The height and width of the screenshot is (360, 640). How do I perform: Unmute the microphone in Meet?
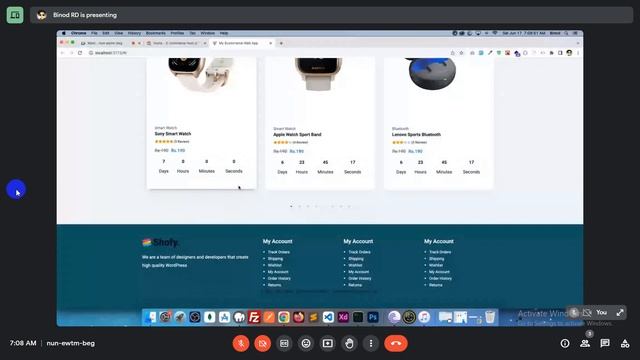pos(241,343)
